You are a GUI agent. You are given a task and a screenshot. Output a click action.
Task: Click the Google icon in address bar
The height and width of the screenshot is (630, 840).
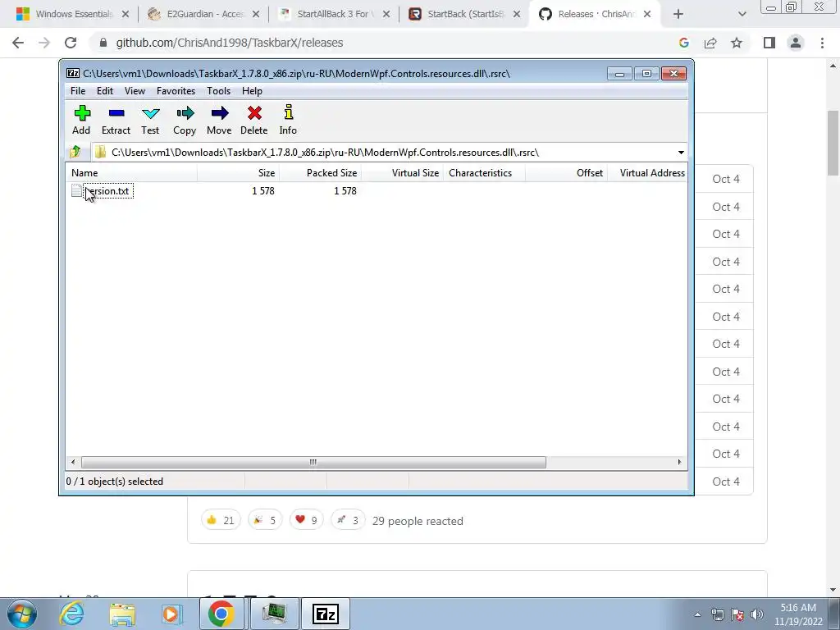pyautogui.click(x=683, y=43)
